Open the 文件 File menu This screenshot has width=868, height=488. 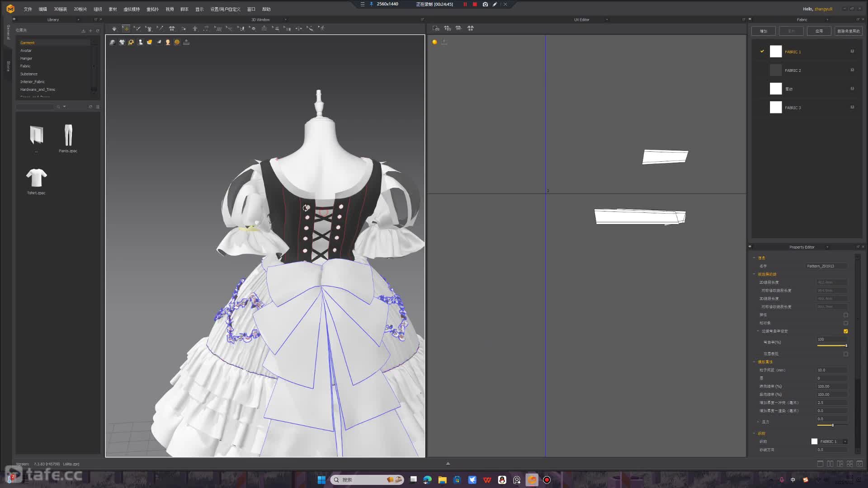(28, 9)
